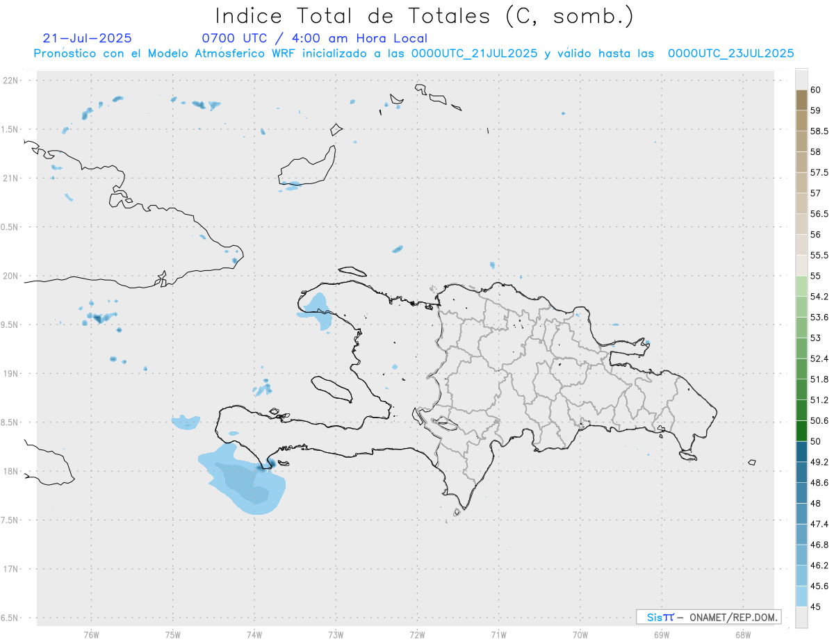This screenshot has width=834, height=644.
Task: Click the longitude label '68W'
Action: coord(743,634)
